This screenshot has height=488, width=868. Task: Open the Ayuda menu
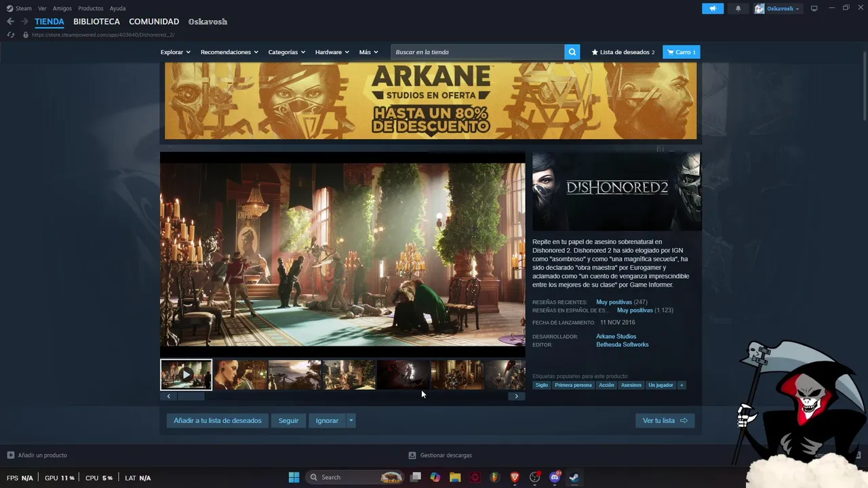[x=117, y=8]
